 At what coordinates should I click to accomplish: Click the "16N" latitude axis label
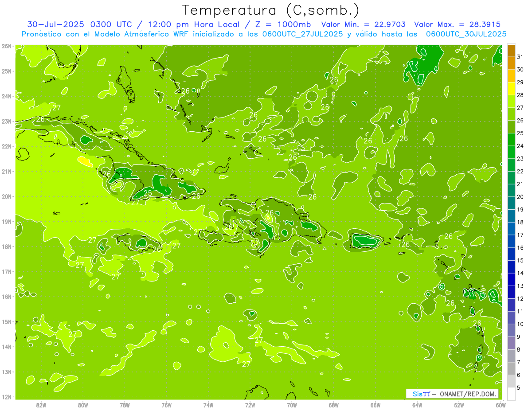coord(6,297)
